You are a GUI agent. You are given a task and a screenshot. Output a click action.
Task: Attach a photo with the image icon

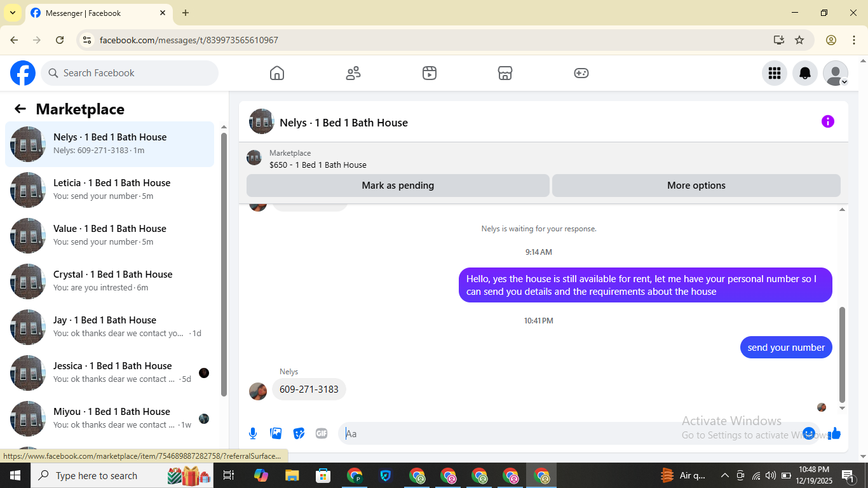pyautogui.click(x=276, y=433)
